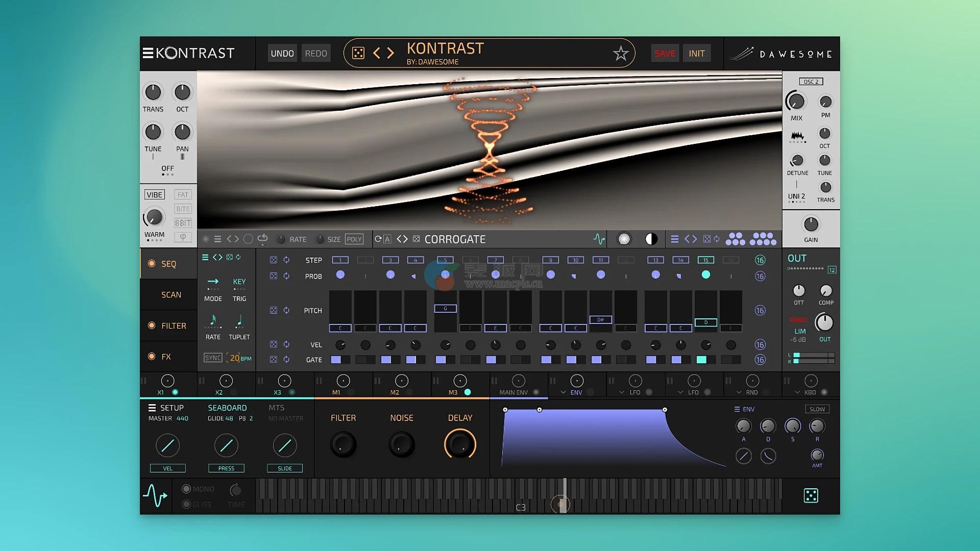
Task: Open the SEABOARD settings tab
Action: click(227, 408)
